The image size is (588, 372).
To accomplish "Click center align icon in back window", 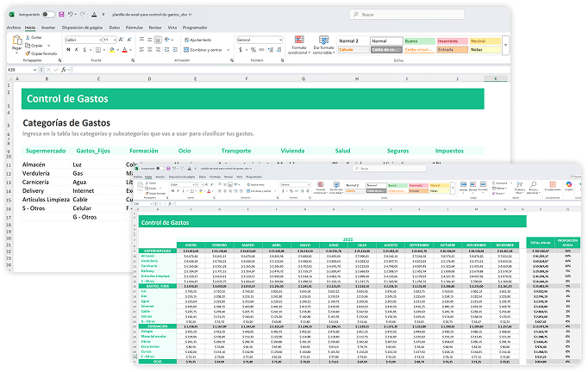I will click(x=150, y=49).
